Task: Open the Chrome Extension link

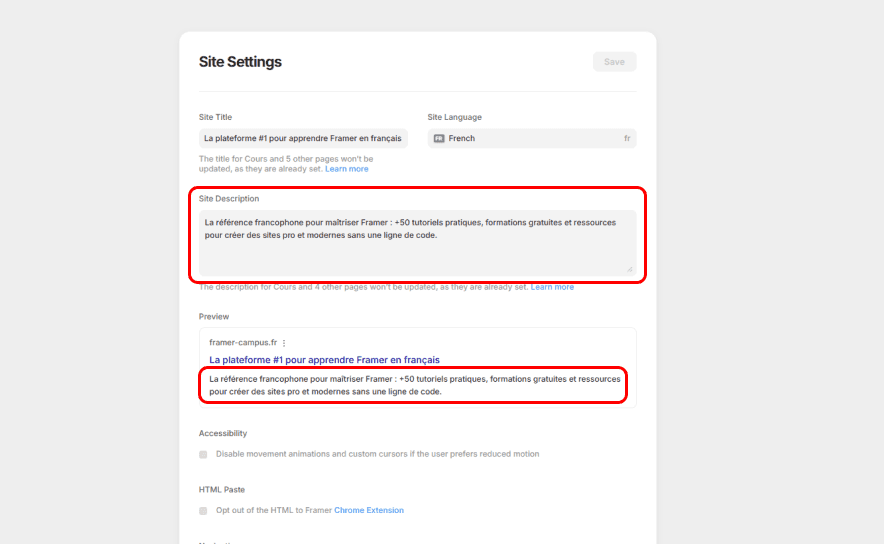Action: point(369,510)
